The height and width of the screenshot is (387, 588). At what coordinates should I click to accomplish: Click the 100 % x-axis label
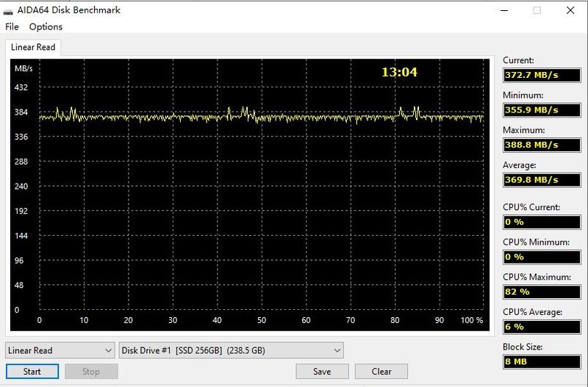tap(472, 320)
